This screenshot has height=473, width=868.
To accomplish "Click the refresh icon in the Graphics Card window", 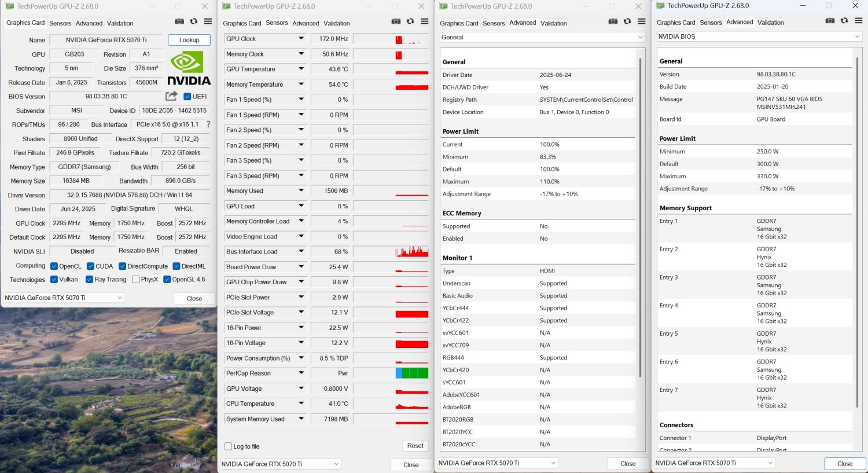I will pyautogui.click(x=194, y=21).
